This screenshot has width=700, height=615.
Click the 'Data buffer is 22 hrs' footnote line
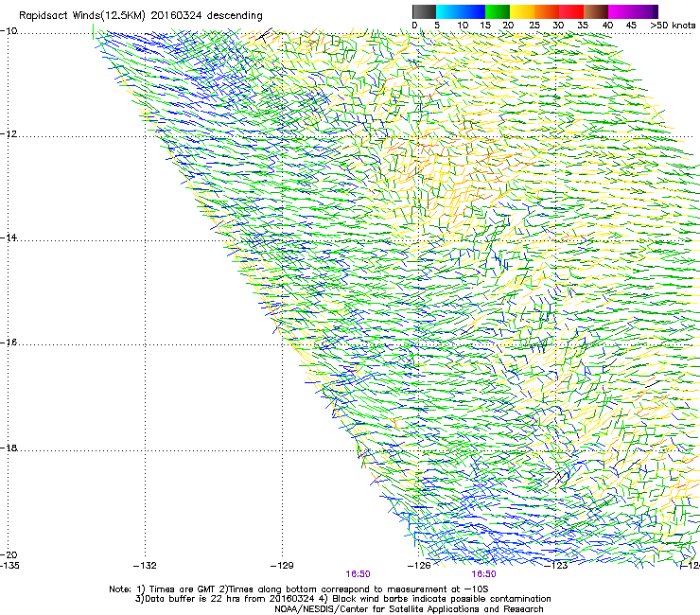click(x=342, y=599)
